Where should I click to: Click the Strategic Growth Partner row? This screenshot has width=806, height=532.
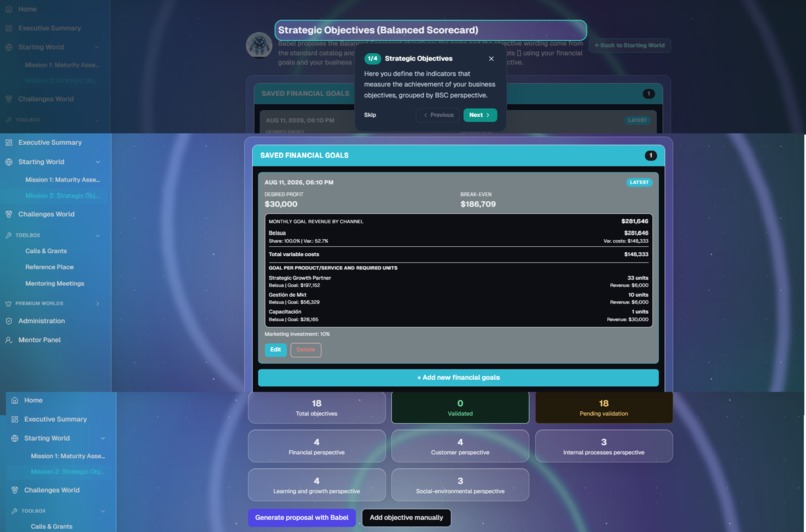pos(459,281)
